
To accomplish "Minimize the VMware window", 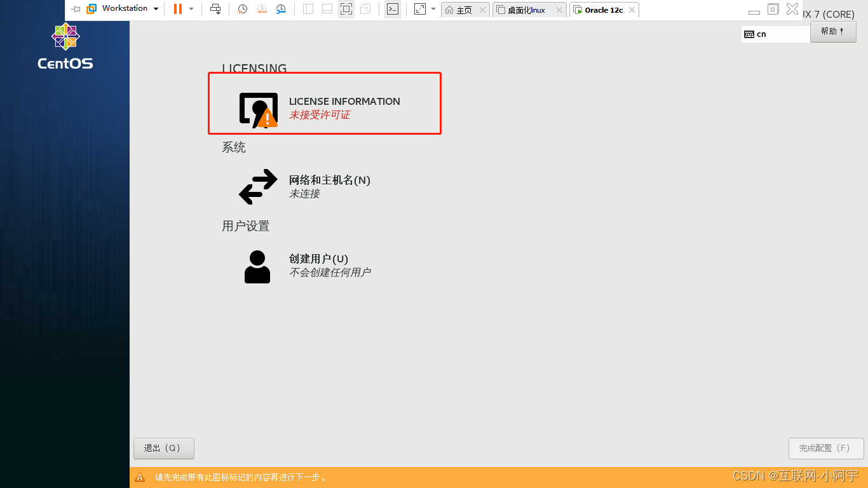I will click(754, 11).
